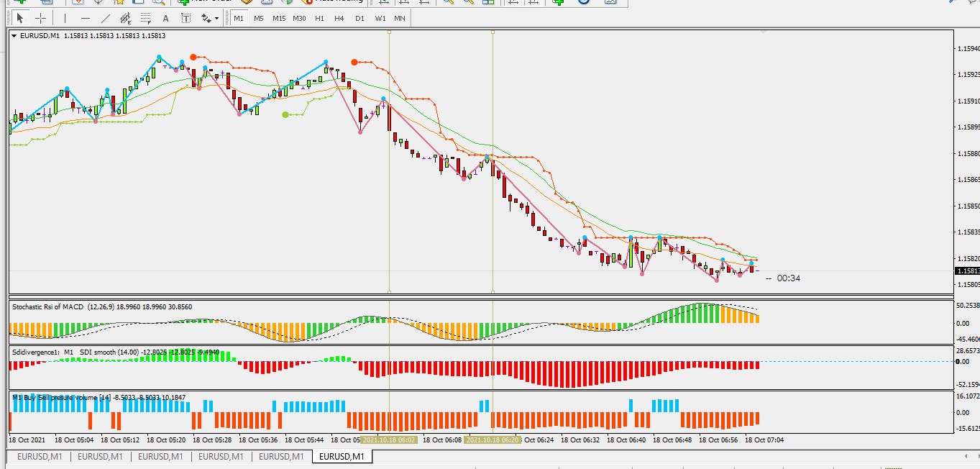Select the trendline drawing tool

tap(106, 18)
